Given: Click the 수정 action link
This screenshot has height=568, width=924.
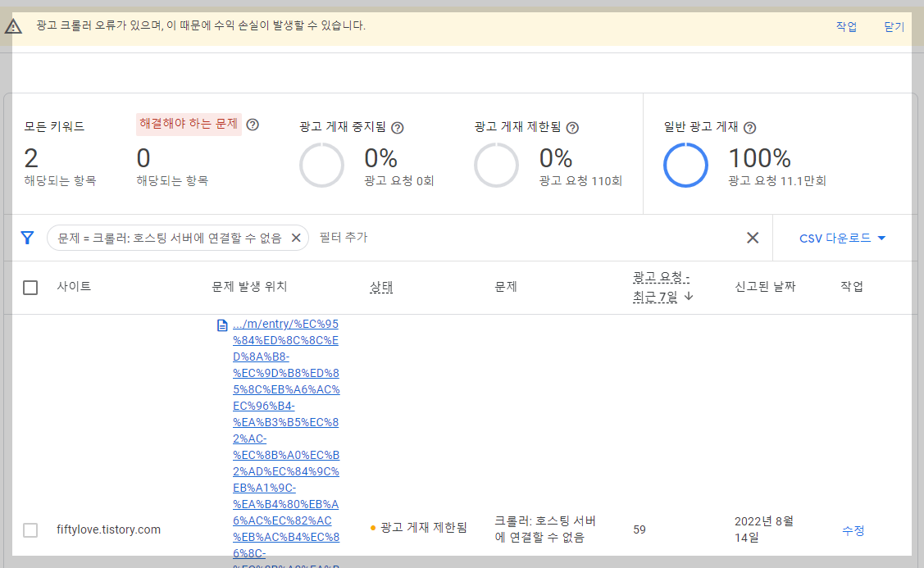Looking at the screenshot, I should [853, 530].
